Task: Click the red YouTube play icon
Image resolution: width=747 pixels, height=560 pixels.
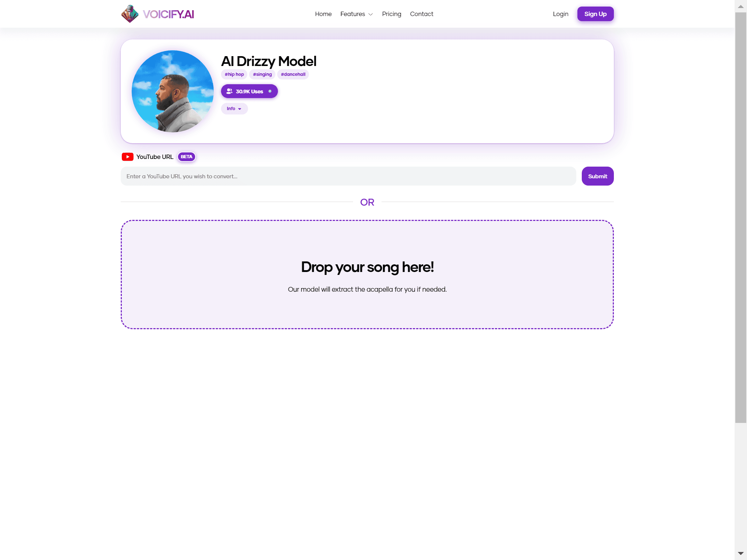Action: (x=127, y=157)
